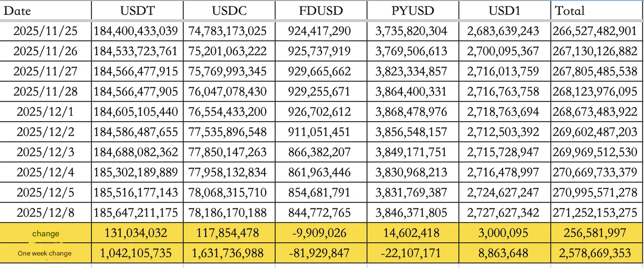The height and width of the screenshot is (268, 644).
Task: Select the USDT column header
Action: point(137,11)
